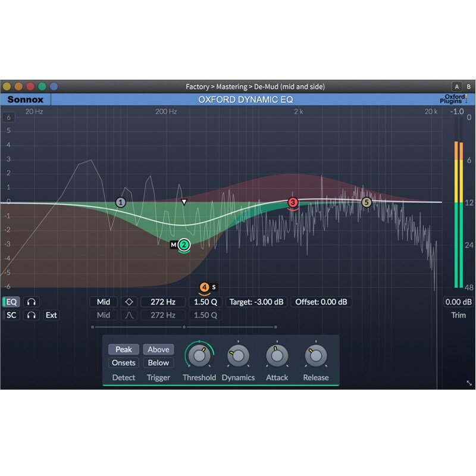Select EQ band 1 node
This screenshot has width=476, height=476.
tap(121, 202)
